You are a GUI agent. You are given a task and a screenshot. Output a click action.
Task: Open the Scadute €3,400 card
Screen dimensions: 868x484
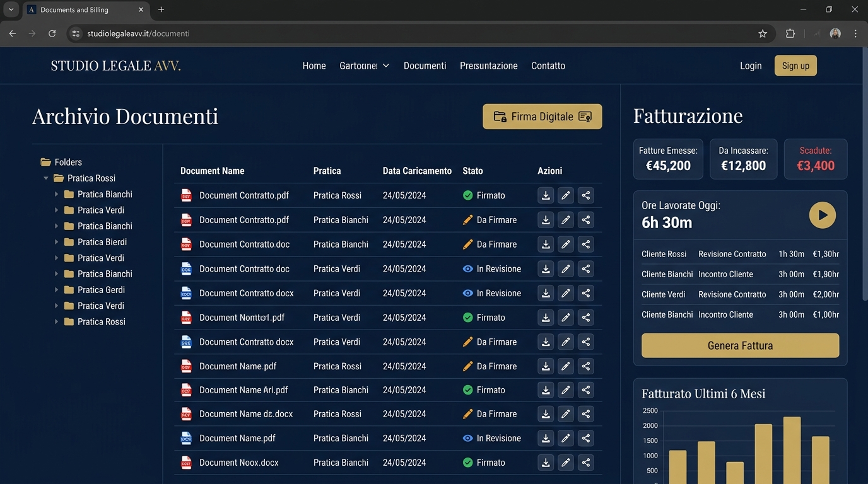(816, 159)
